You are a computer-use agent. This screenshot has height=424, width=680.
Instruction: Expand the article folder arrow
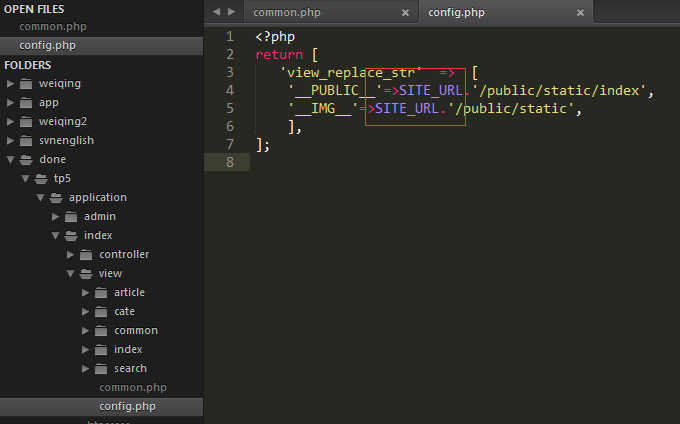coord(85,293)
